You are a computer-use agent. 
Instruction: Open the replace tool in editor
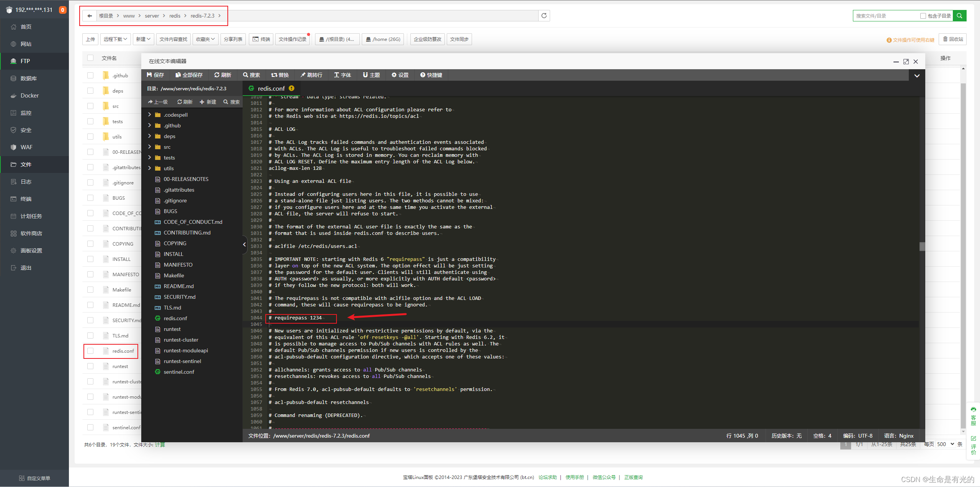point(280,75)
